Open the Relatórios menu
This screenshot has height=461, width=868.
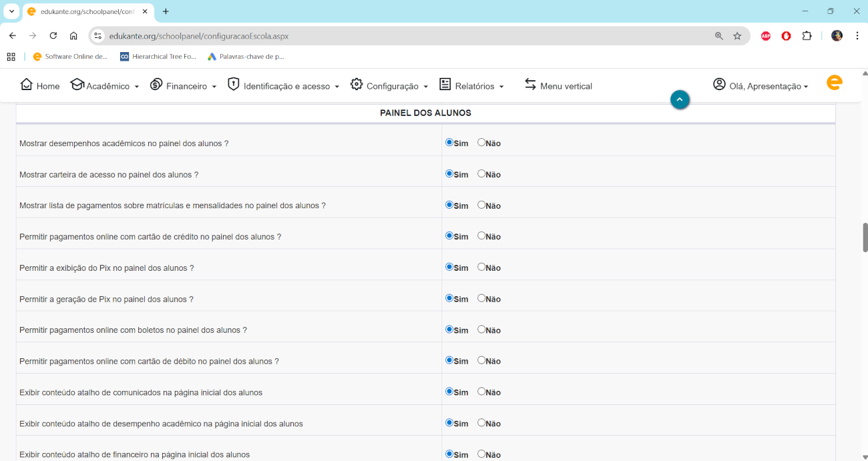471,86
